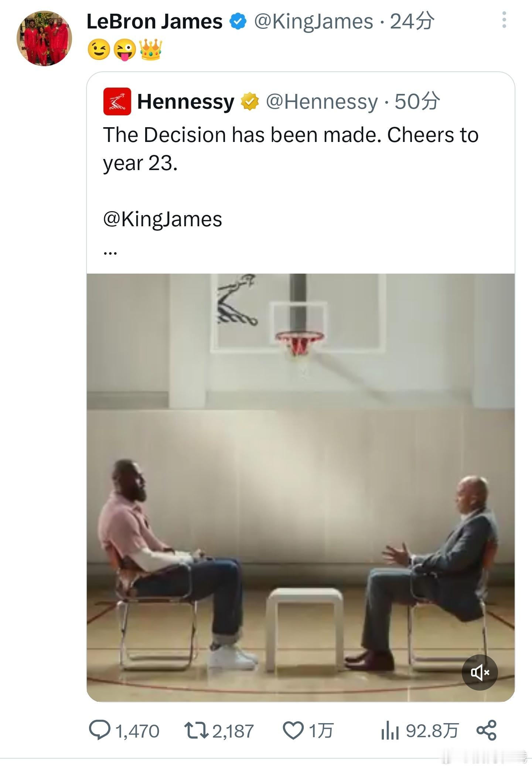This screenshot has height=769, width=532.
Task: Click LeBron's blue verified badge
Action: [238, 21]
